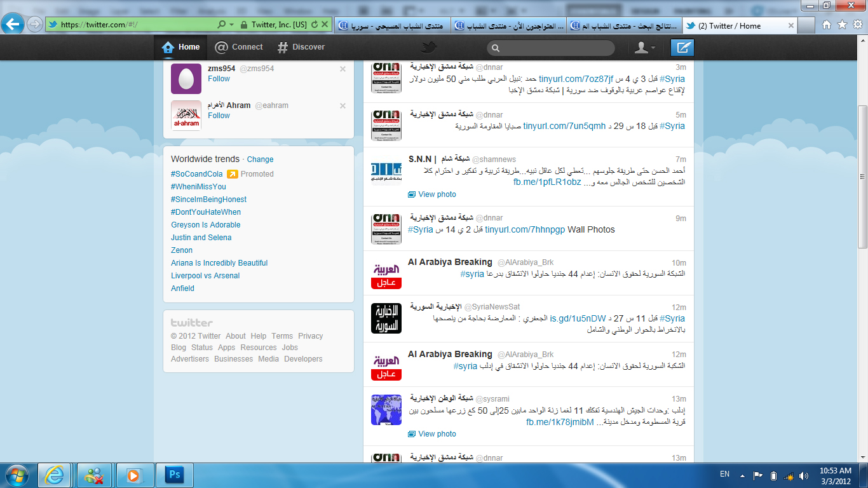This screenshot has width=868, height=488.
Task: Click the volume icon in system tray
Action: tap(804, 475)
